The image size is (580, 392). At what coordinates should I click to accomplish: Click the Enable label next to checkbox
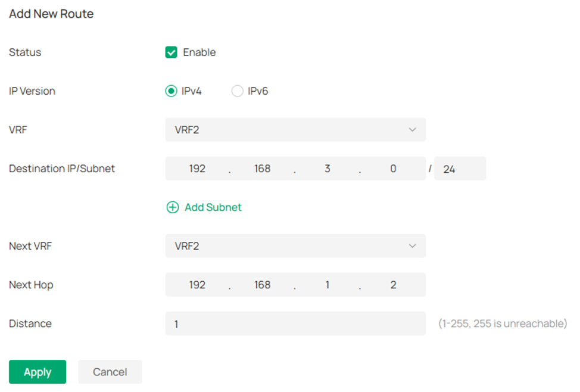click(x=199, y=52)
